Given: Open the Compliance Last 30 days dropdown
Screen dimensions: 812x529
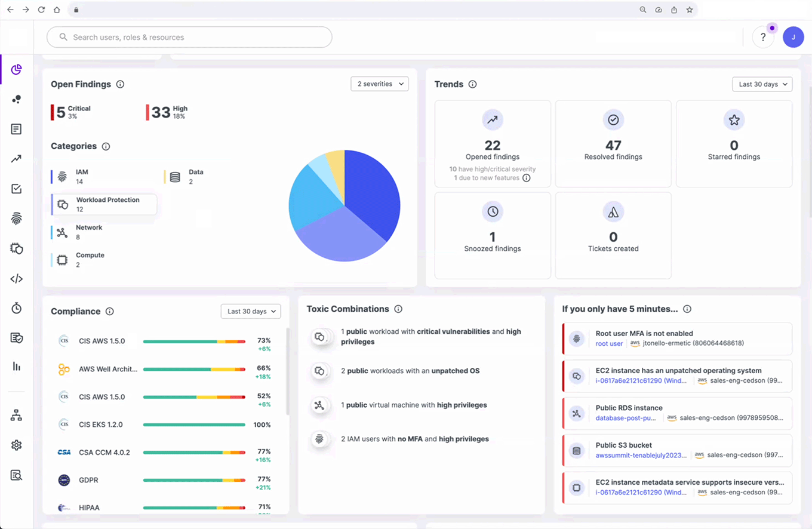Looking at the screenshot, I should (251, 311).
